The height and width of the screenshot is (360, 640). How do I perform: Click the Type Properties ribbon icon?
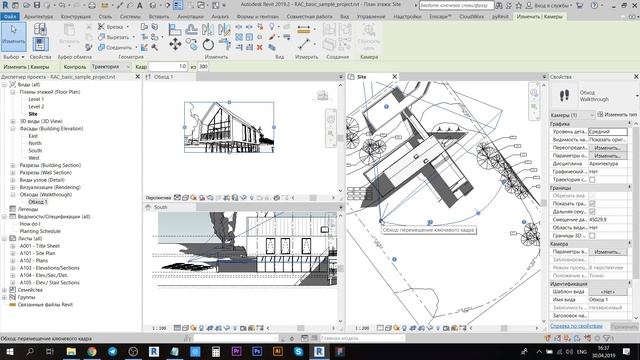(40, 29)
